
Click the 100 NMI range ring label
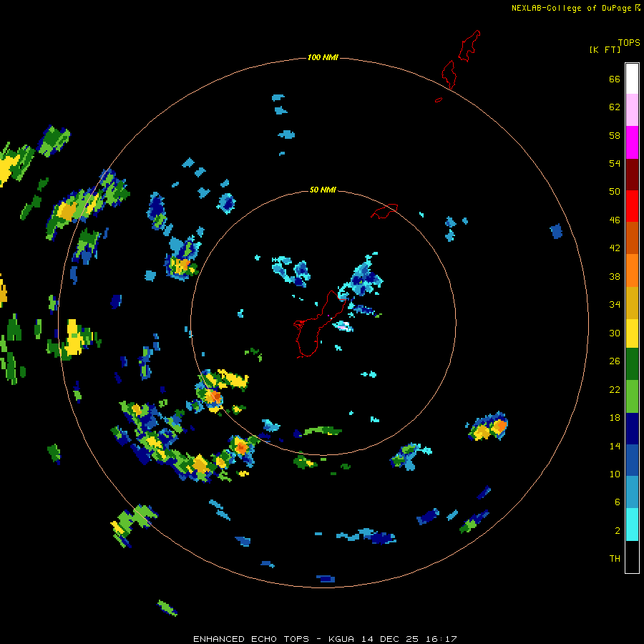323,57
